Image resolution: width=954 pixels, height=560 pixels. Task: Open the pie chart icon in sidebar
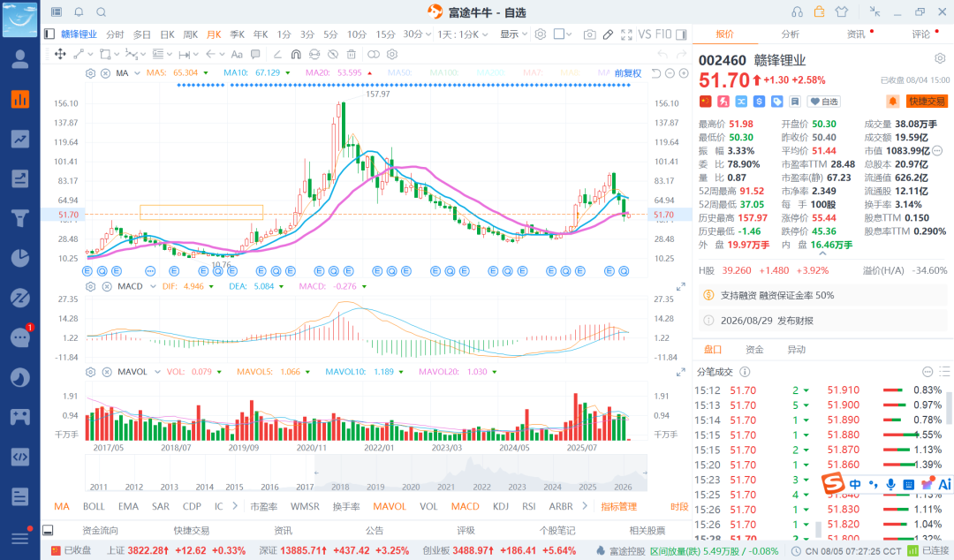20,258
